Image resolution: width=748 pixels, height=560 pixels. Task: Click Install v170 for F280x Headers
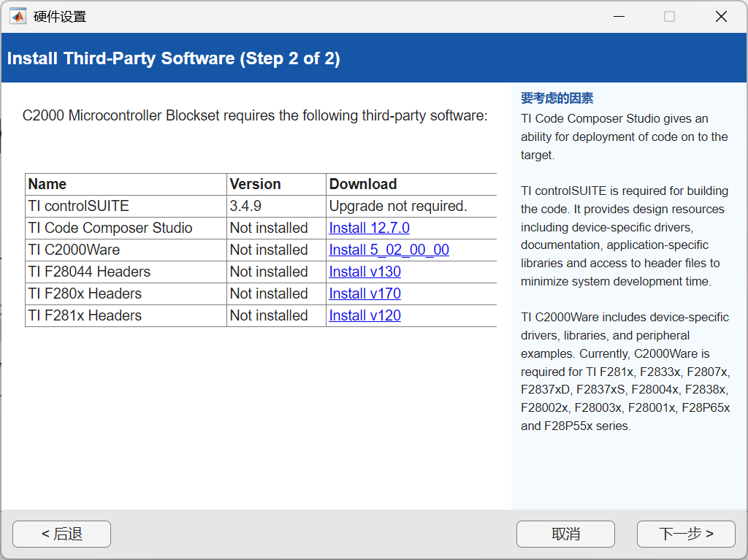pos(365,294)
